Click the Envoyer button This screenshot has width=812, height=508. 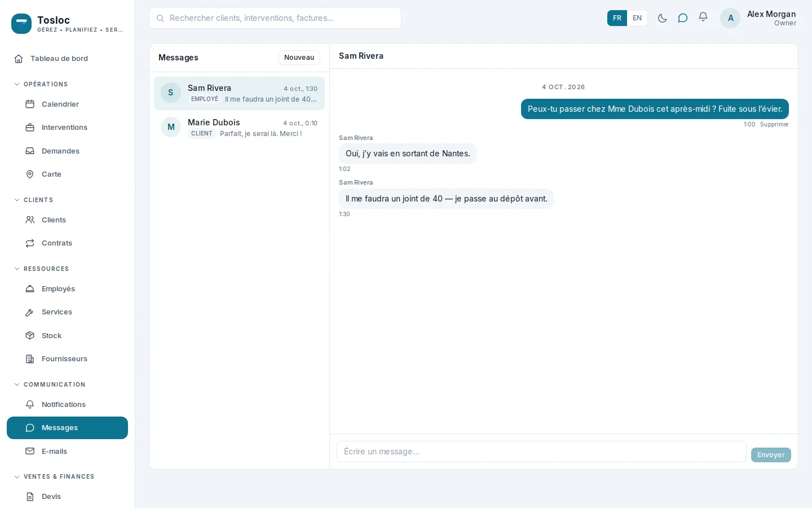pos(771,455)
